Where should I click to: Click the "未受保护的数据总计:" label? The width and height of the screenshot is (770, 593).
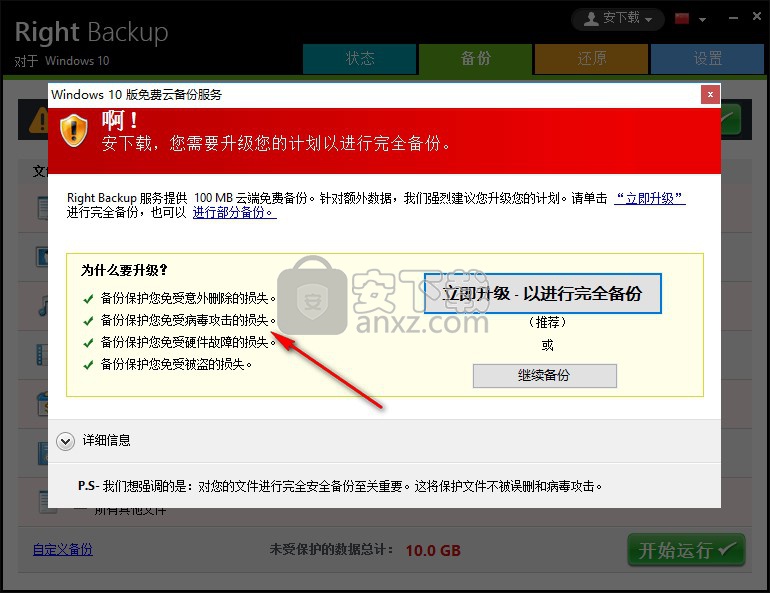(331, 550)
